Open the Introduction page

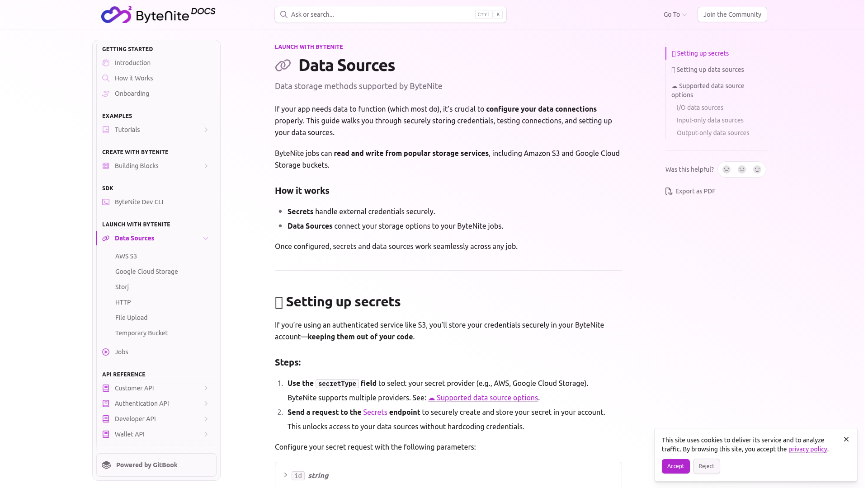(132, 63)
